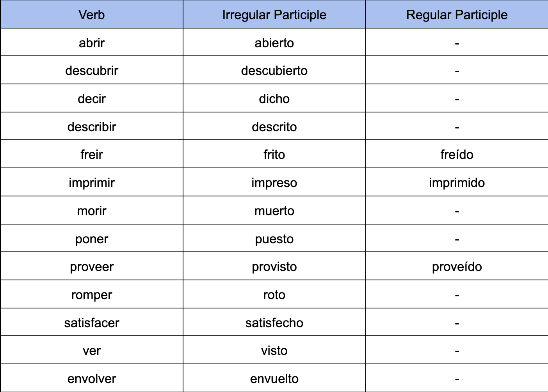Select the imprimido cell
Screen dimensions: 548x392
(457, 183)
